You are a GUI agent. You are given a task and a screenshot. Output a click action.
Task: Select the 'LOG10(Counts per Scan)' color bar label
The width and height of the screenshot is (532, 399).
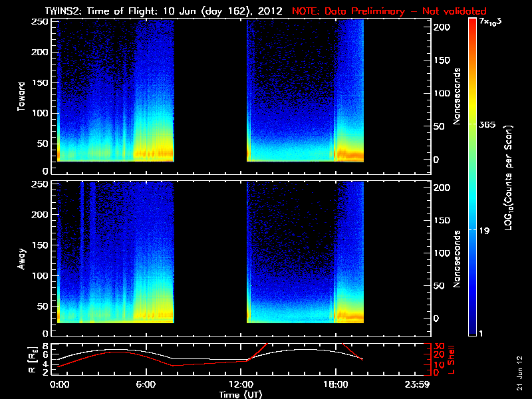pos(509,177)
